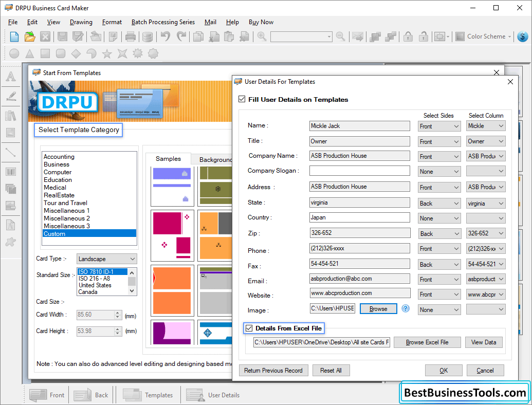Select the Text tool in left sidebar
The height and width of the screenshot is (405, 532).
point(11,76)
